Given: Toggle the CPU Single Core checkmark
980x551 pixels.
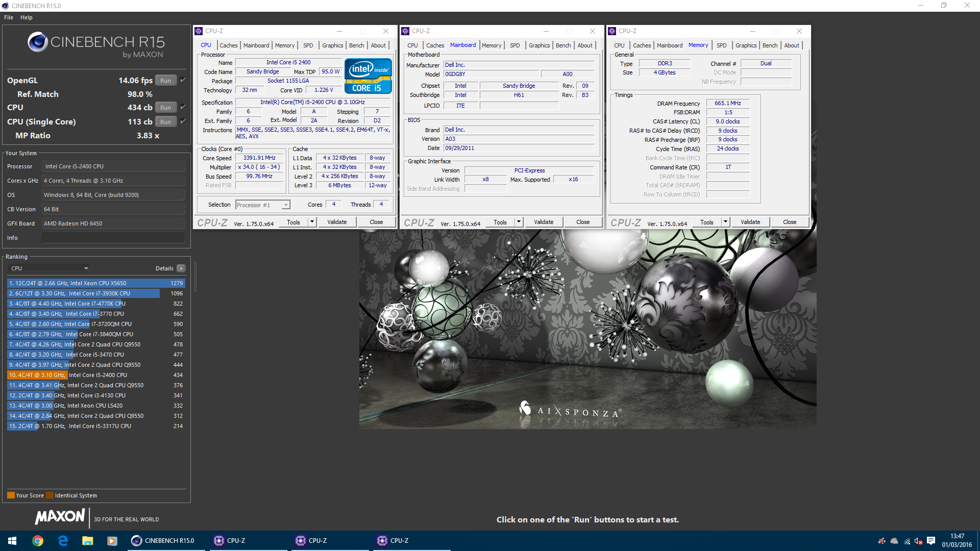Looking at the screenshot, I should pyautogui.click(x=183, y=121).
